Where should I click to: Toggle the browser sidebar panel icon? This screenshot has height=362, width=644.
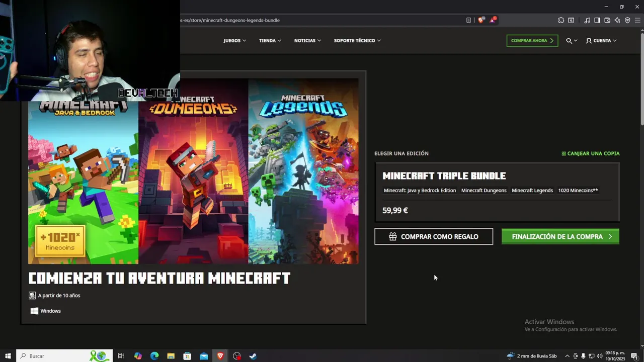(597, 20)
